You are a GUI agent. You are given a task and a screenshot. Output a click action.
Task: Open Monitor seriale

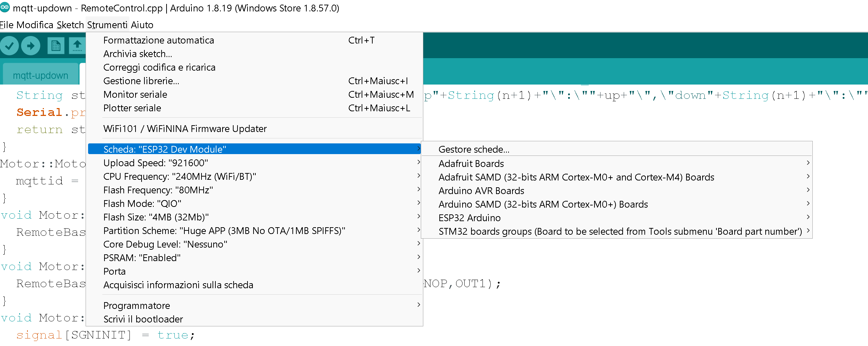pyautogui.click(x=254, y=95)
